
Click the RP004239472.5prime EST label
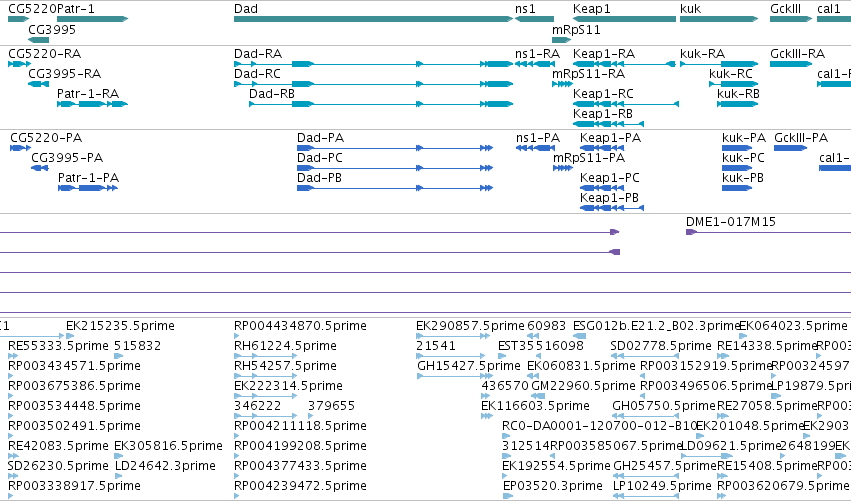pyautogui.click(x=301, y=486)
